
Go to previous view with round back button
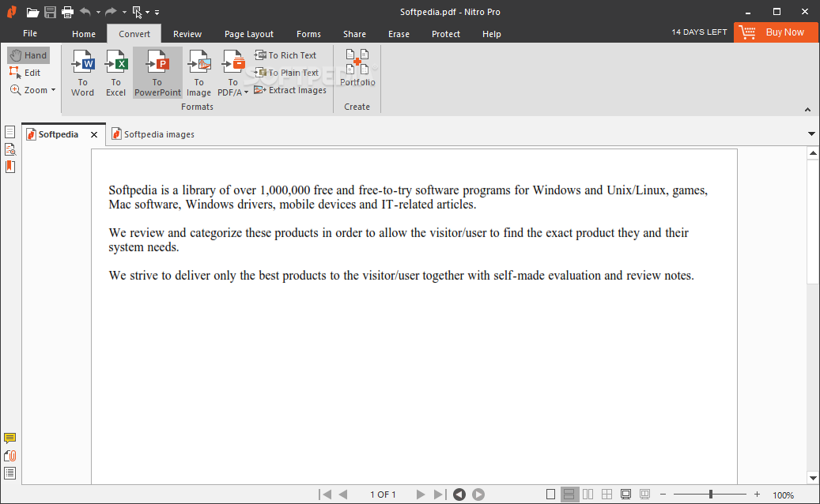[x=459, y=494]
